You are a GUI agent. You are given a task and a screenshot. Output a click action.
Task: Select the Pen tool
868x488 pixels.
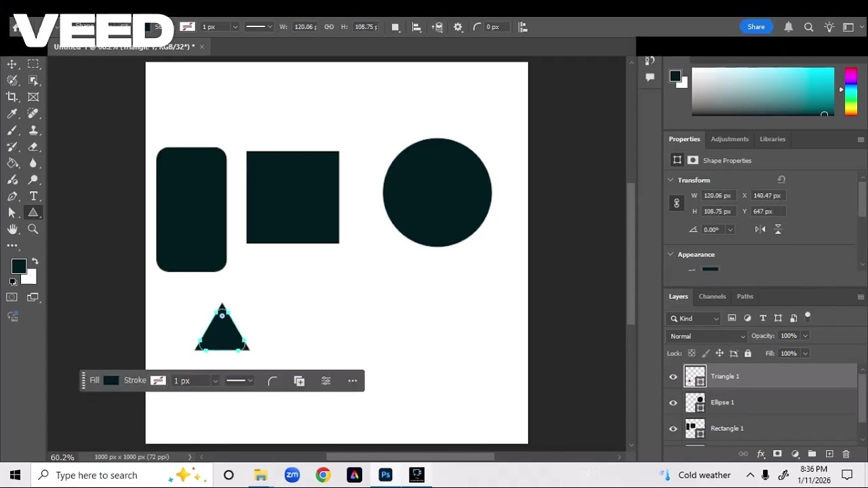12,197
